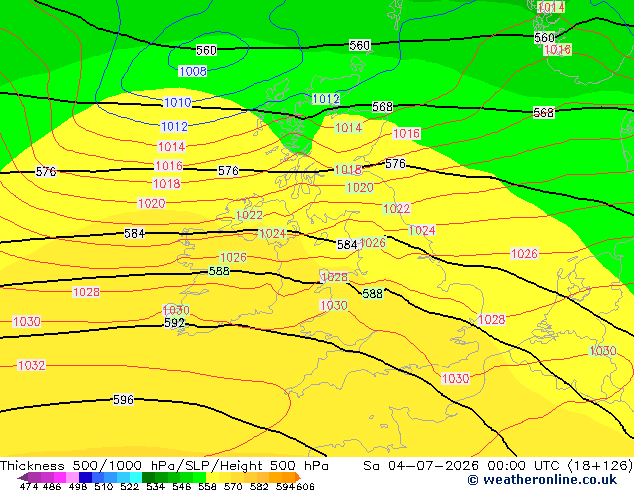Pick the darkest green legend swatch
The image size is (634, 490).
click(148, 477)
